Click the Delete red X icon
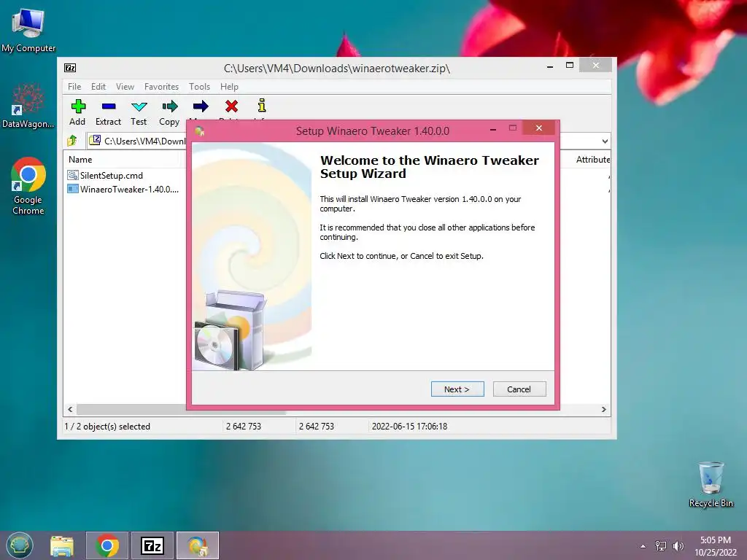This screenshot has height=560, width=747. click(x=231, y=106)
